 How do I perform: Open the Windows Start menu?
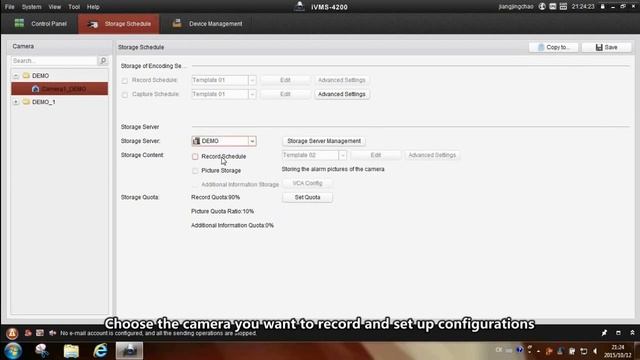click(x=13, y=351)
